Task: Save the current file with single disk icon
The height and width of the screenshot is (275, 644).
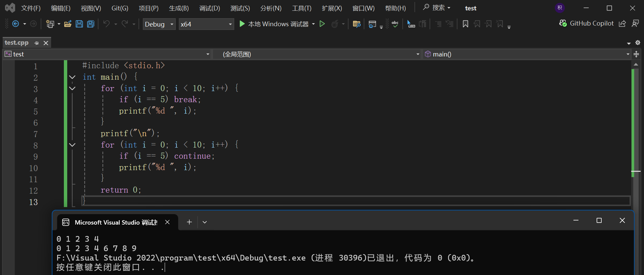Action: click(x=79, y=24)
